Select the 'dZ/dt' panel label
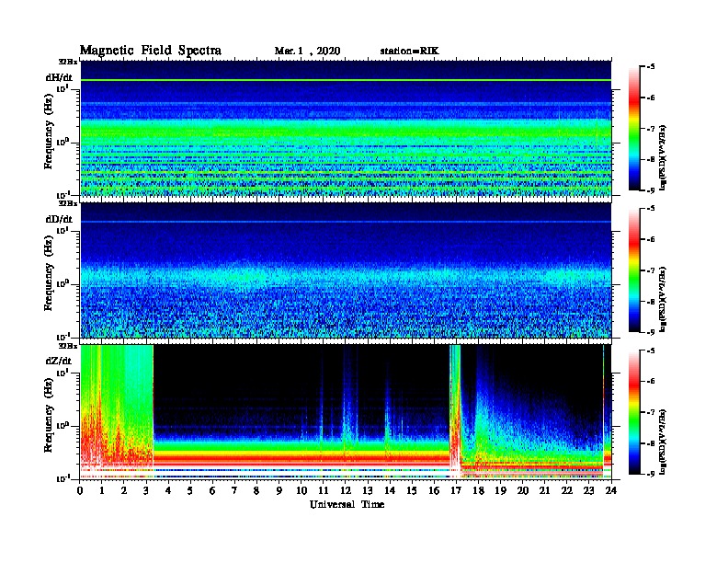Screen dimensions: 728x563 (59, 361)
